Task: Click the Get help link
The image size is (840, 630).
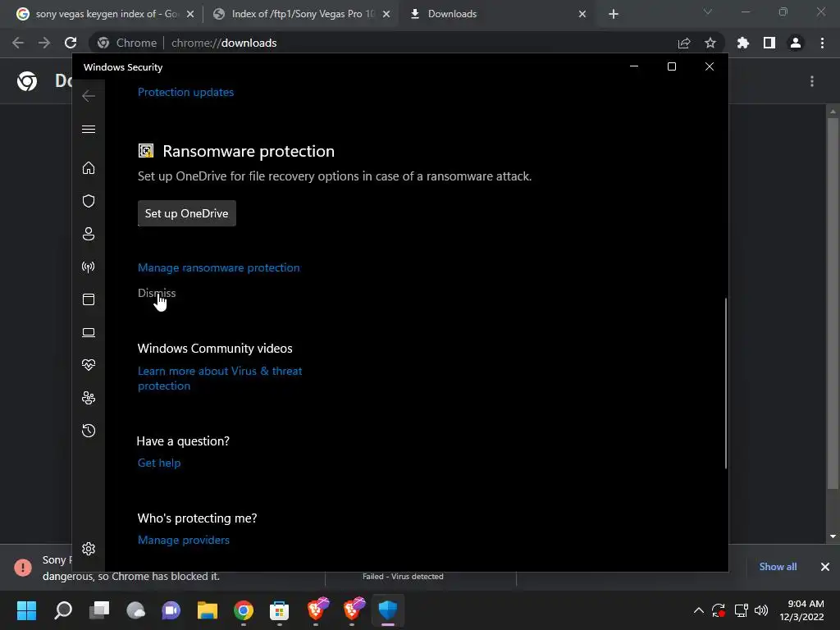Action: (x=159, y=463)
